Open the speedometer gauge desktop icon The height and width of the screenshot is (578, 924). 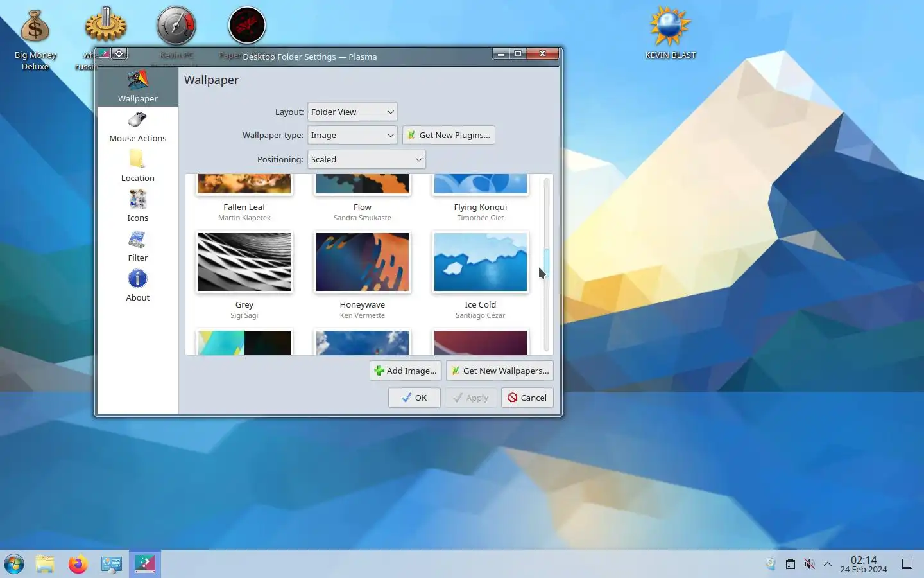point(176,26)
